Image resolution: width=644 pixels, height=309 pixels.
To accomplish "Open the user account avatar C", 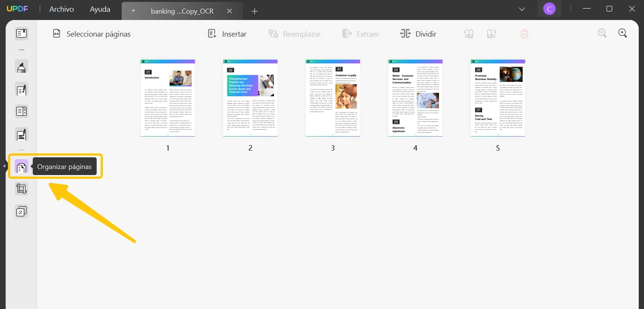I will (549, 9).
